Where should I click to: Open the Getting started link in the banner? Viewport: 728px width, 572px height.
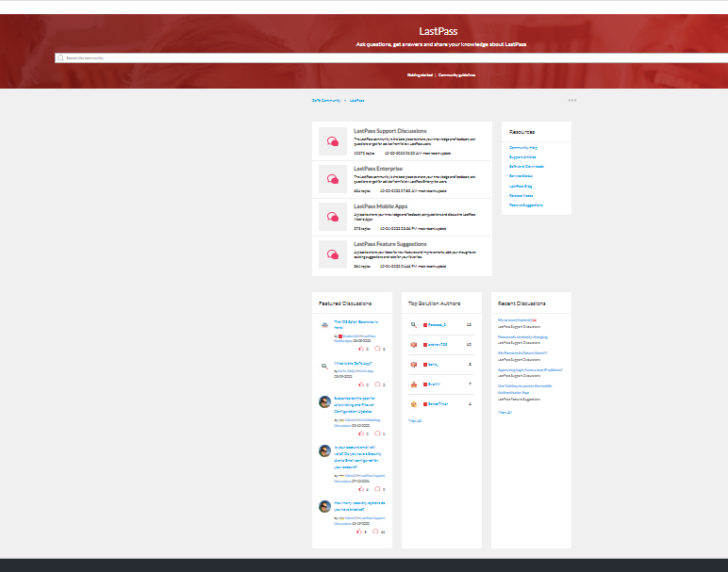coord(420,74)
